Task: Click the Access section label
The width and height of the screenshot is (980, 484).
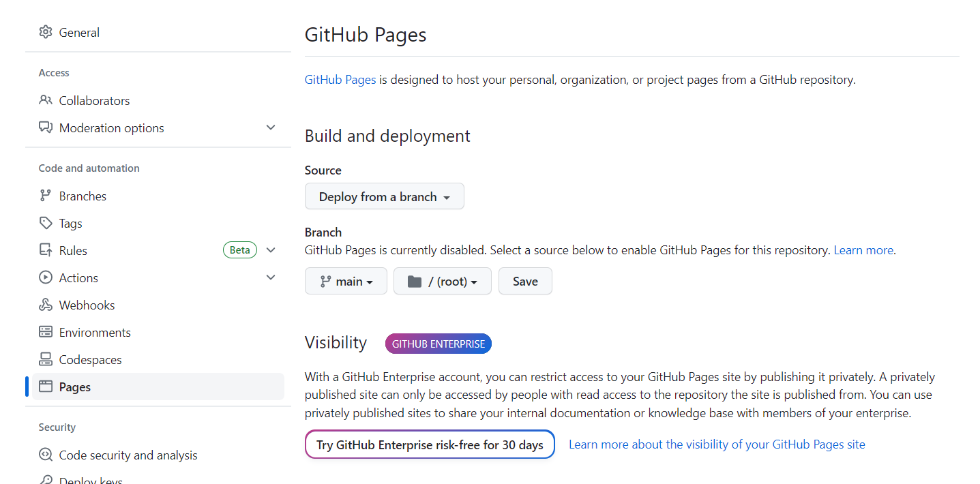Action: [x=54, y=73]
